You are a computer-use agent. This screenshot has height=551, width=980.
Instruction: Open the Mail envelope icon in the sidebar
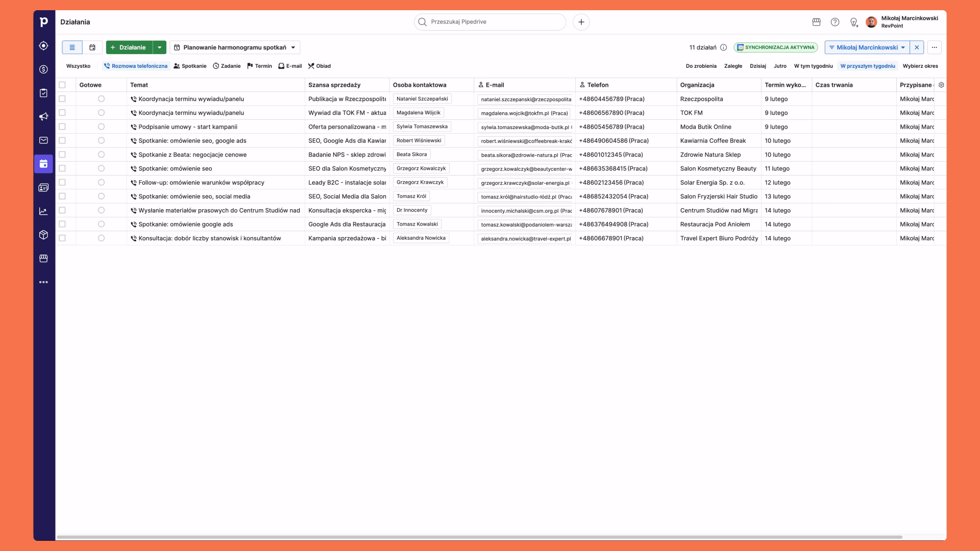[43, 140]
